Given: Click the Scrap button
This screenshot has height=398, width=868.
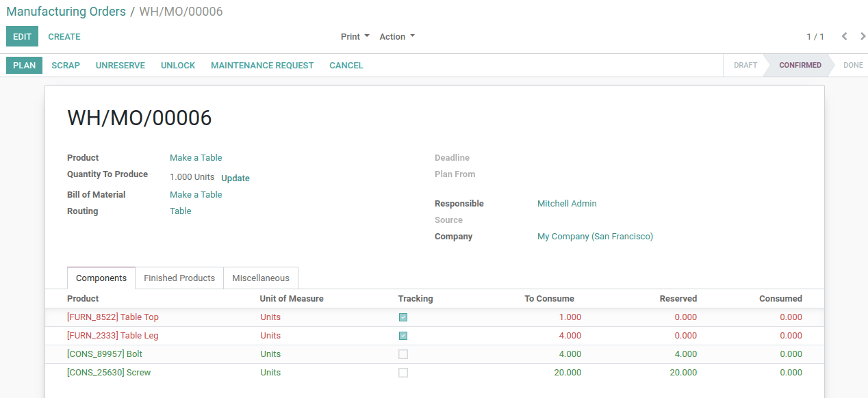Looking at the screenshot, I should 66,65.
